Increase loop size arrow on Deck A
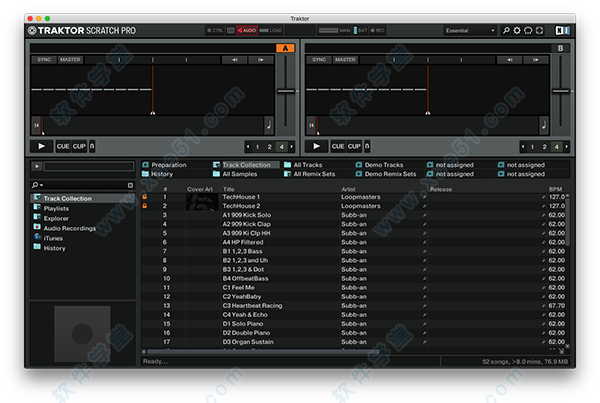Image resolution: width=600 pixels, height=403 pixels. (292, 147)
